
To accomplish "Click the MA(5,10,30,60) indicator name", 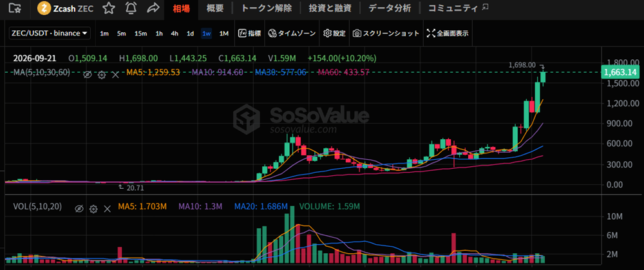I will click(41, 72).
